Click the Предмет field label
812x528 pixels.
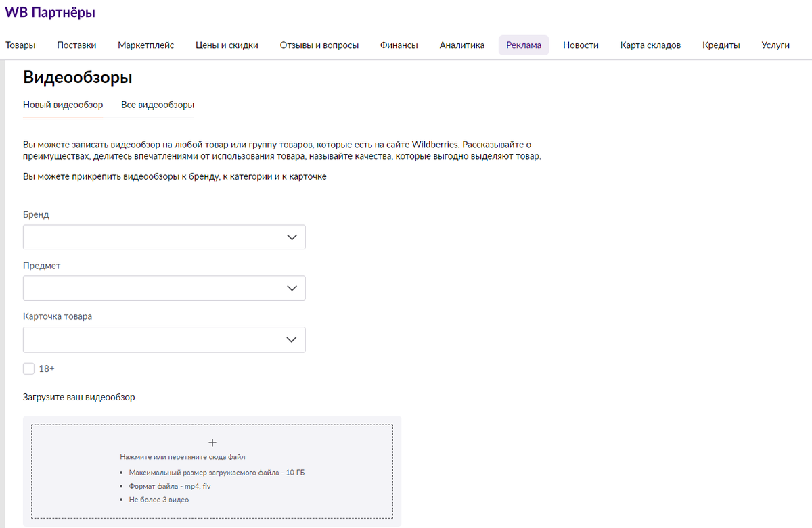42,266
